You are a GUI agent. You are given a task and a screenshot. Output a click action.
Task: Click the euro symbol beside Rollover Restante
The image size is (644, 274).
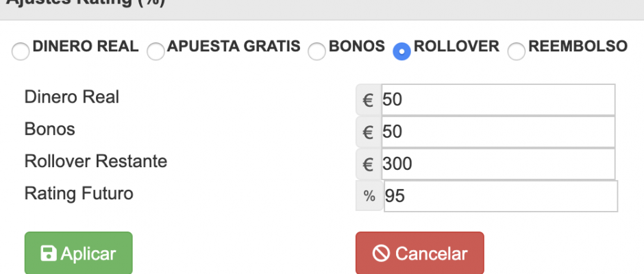click(369, 164)
